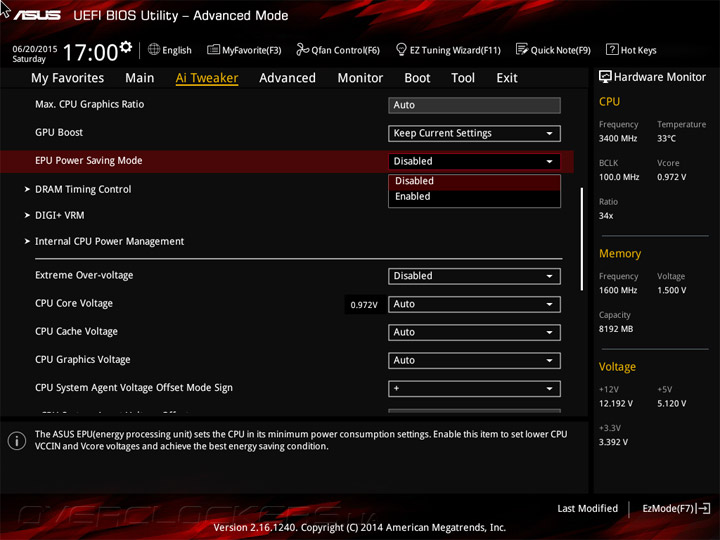The width and height of the screenshot is (720, 540).
Task: Open the Advanced tab
Action: coord(287,78)
